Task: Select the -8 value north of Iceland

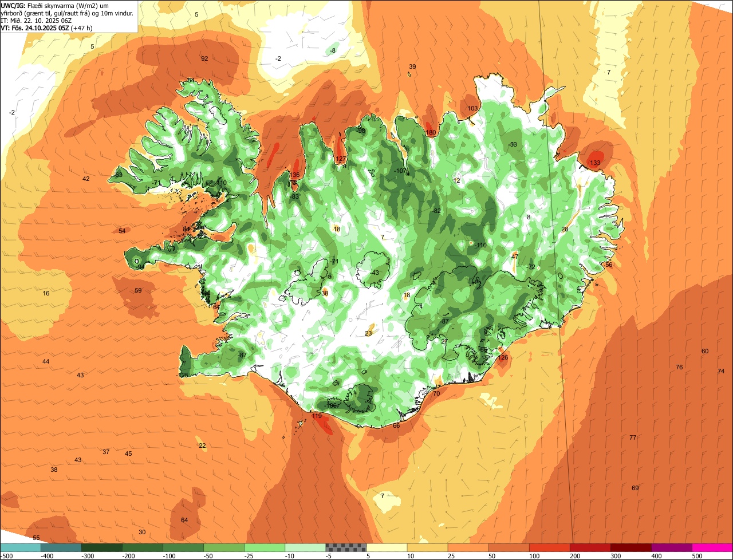Action: coord(333,50)
